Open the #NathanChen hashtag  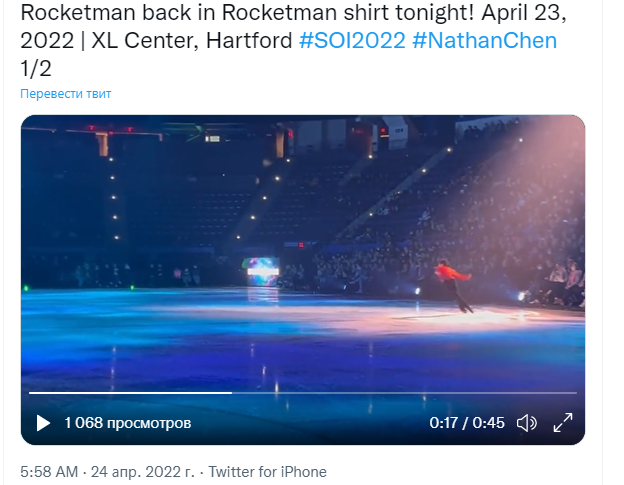484,41
